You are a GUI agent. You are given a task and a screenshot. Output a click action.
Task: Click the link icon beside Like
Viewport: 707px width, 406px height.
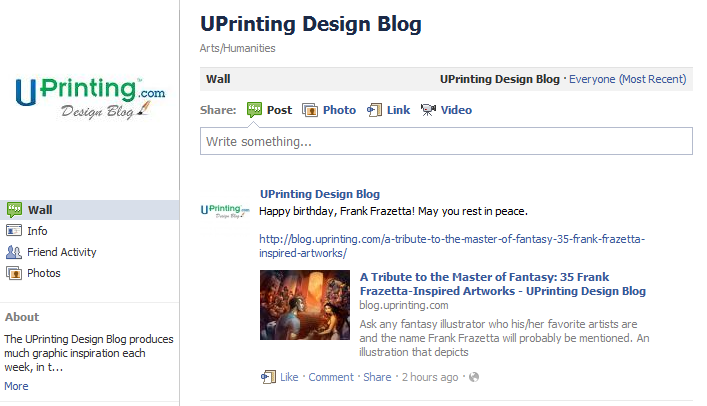[x=268, y=377]
